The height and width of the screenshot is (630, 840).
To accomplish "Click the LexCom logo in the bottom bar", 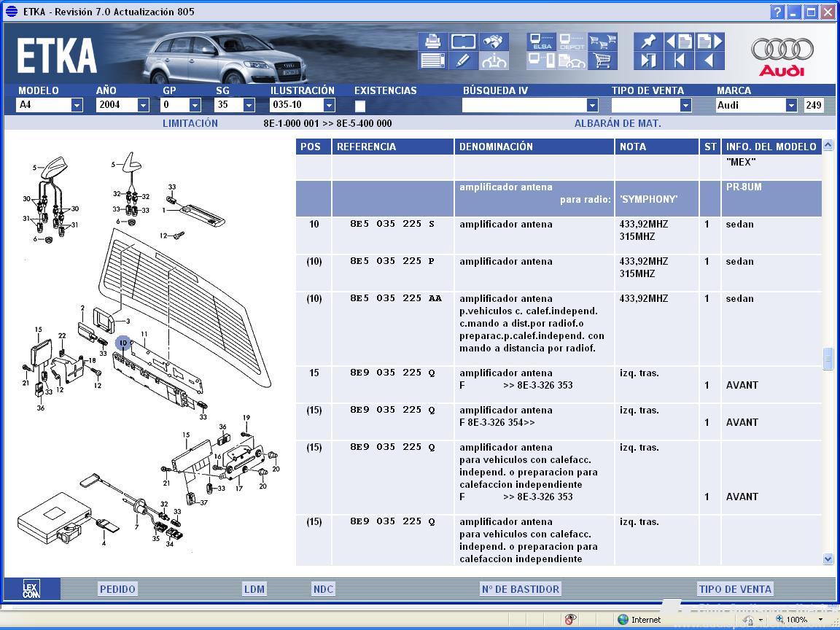I will pyautogui.click(x=31, y=589).
